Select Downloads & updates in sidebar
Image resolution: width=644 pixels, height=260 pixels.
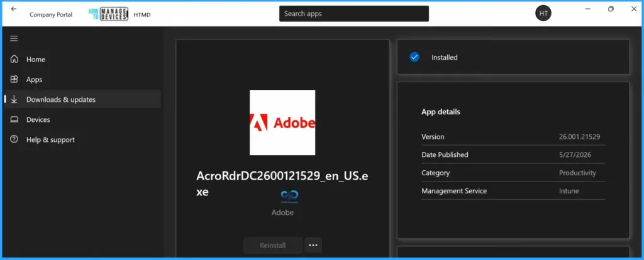coord(82,99)
